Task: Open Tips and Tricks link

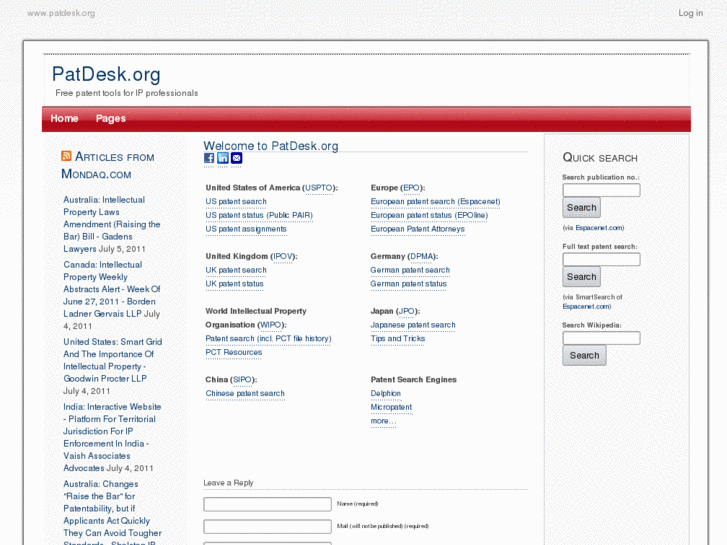Action: (x=398, y=339)
